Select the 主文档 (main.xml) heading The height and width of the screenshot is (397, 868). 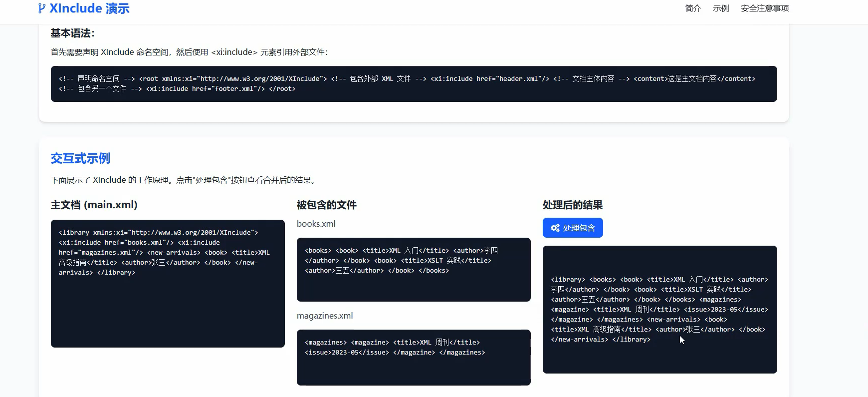click(94, 205)
